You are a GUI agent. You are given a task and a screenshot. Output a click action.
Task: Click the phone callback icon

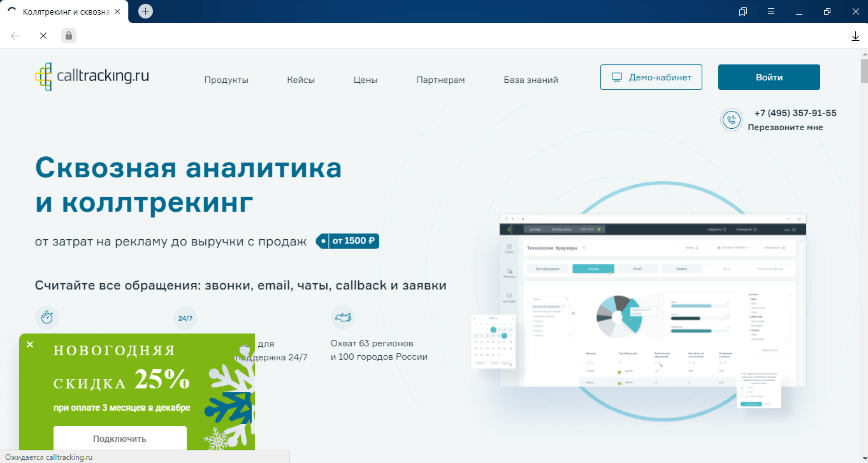[x=731, y=120]
